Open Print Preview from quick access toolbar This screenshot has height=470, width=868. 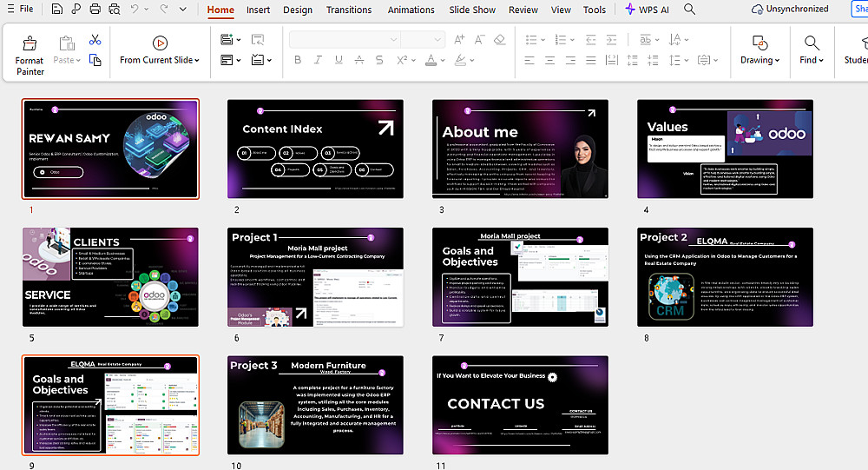[x=112, y=10]
